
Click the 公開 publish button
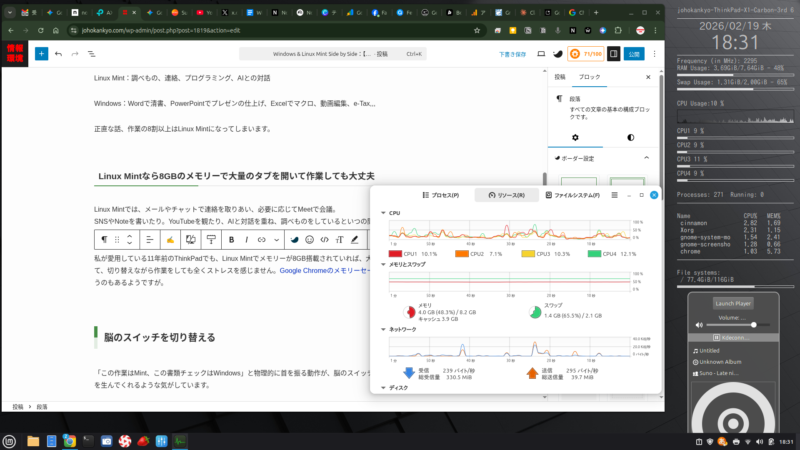(x=636, y=54)
